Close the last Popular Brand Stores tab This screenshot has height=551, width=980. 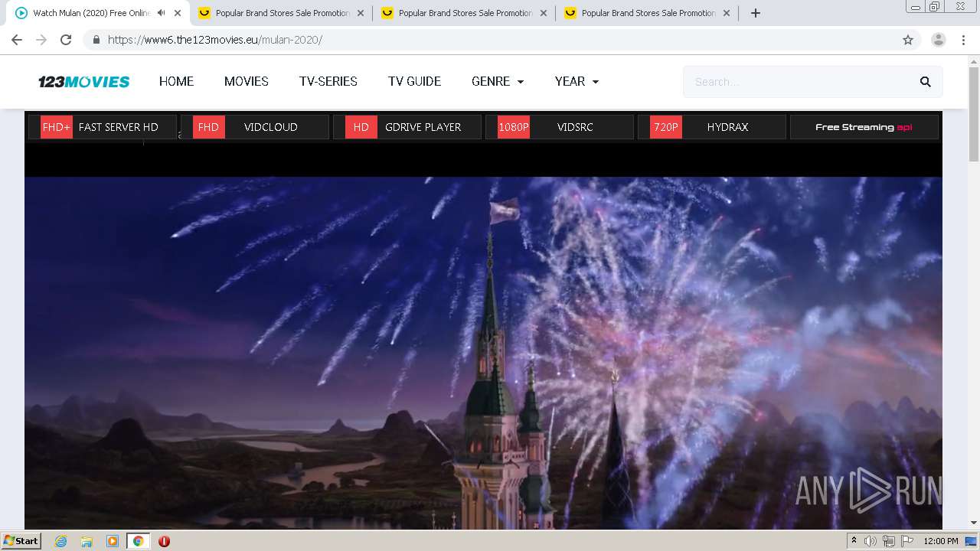coord(727,13)
